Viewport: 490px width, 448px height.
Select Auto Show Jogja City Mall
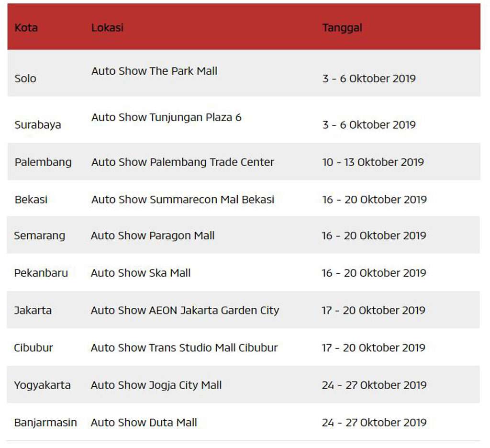156,385
